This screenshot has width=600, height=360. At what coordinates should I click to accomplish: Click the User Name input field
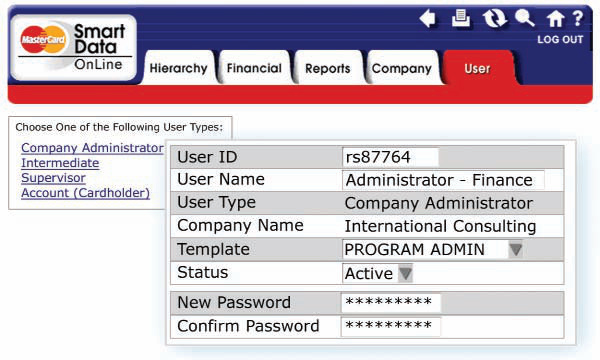(x=443, y=180)
